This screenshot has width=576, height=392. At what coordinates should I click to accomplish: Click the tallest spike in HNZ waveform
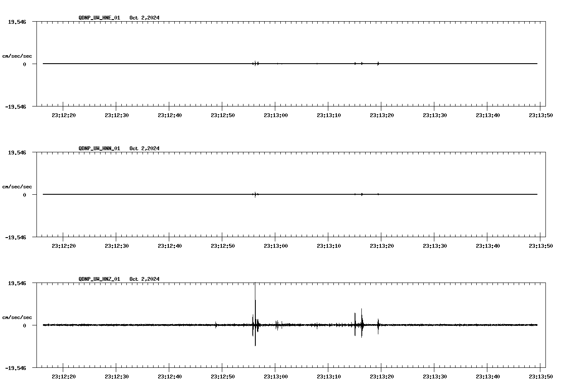pyautogui.click(x=255, y=314)
